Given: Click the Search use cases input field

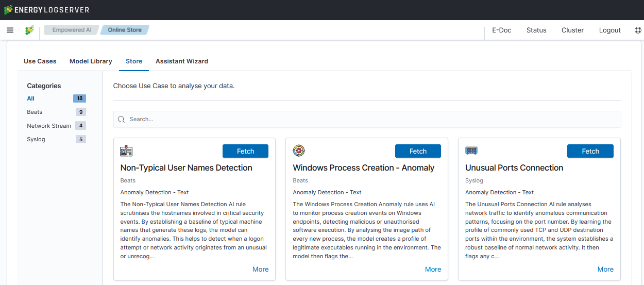Looking at the screenshot, I should point(371,119).
